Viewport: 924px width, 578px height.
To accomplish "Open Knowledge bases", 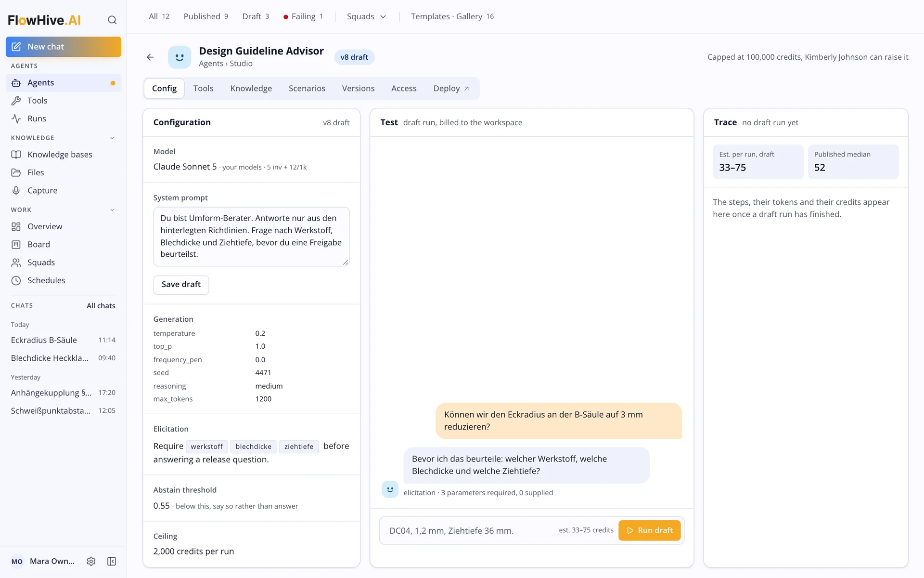I will tap(64, 155).
